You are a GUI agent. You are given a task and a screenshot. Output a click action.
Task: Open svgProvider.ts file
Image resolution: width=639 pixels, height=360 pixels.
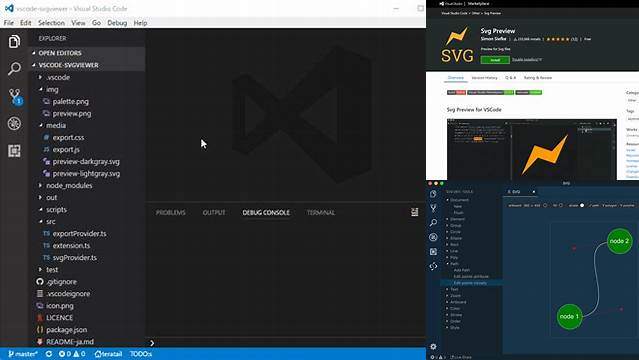75,258
